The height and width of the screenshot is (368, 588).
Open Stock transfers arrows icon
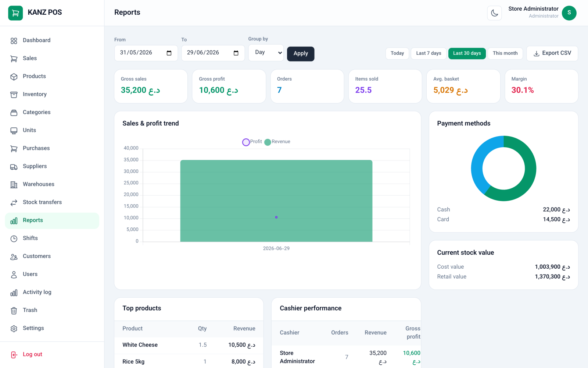point(14,203)
